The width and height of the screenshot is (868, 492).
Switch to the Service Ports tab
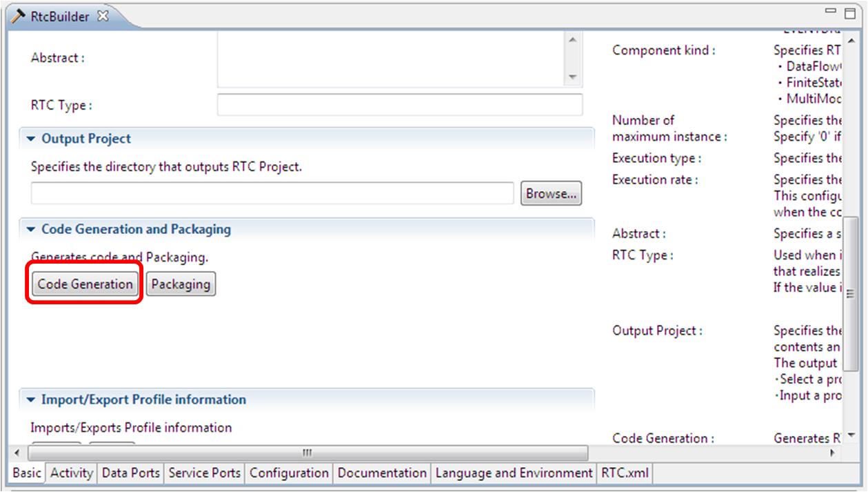point(204,473)
